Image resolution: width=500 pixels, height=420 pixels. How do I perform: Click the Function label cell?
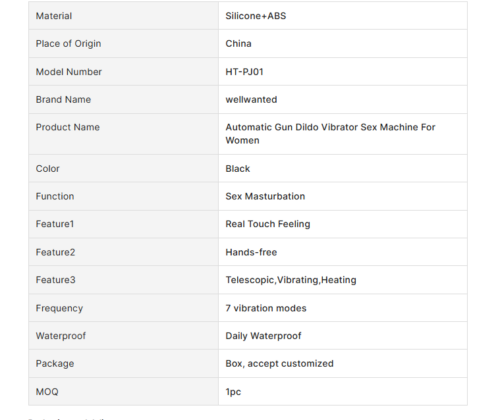pos(123,196)
